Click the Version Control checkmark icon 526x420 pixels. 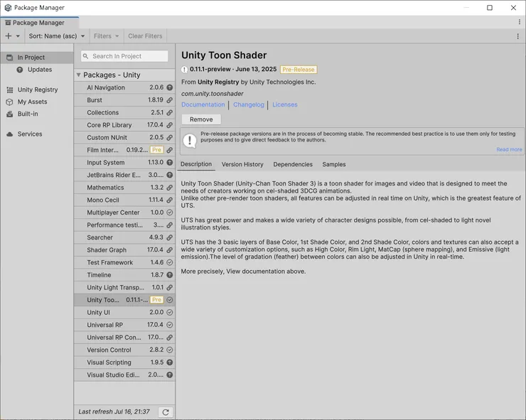(x=170, y=350)
